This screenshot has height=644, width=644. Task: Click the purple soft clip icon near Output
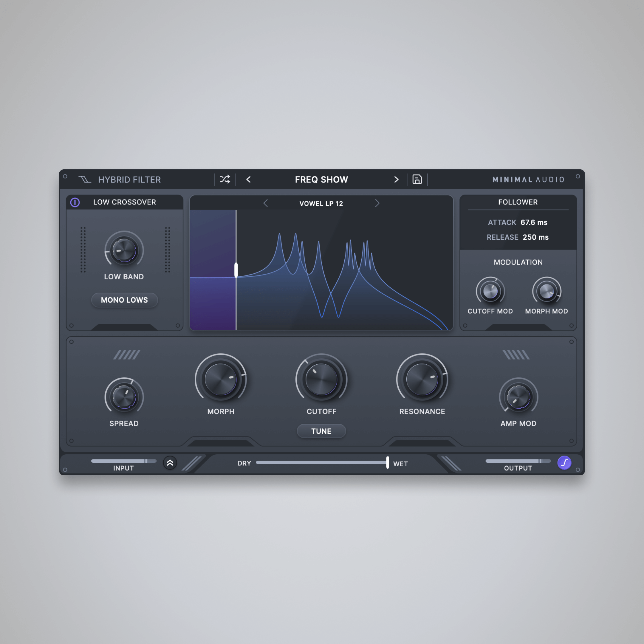564,463
